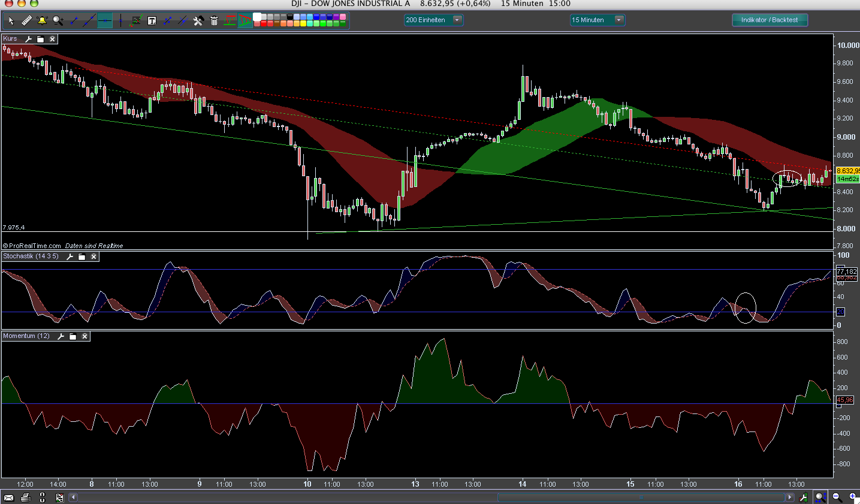Screen dimensions: 860x504
Task: Open the 200 Einheiten dropdown
Action: click(433, 20)
